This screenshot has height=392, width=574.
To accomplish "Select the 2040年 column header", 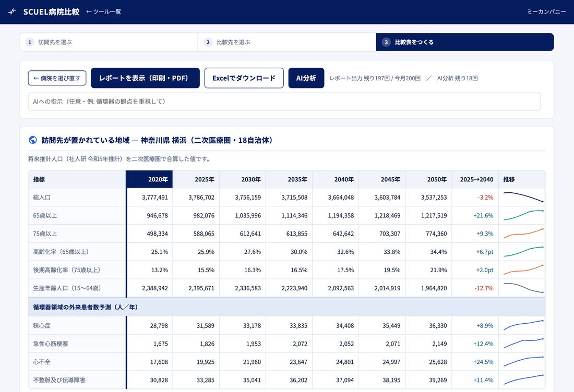I will 336,179.
